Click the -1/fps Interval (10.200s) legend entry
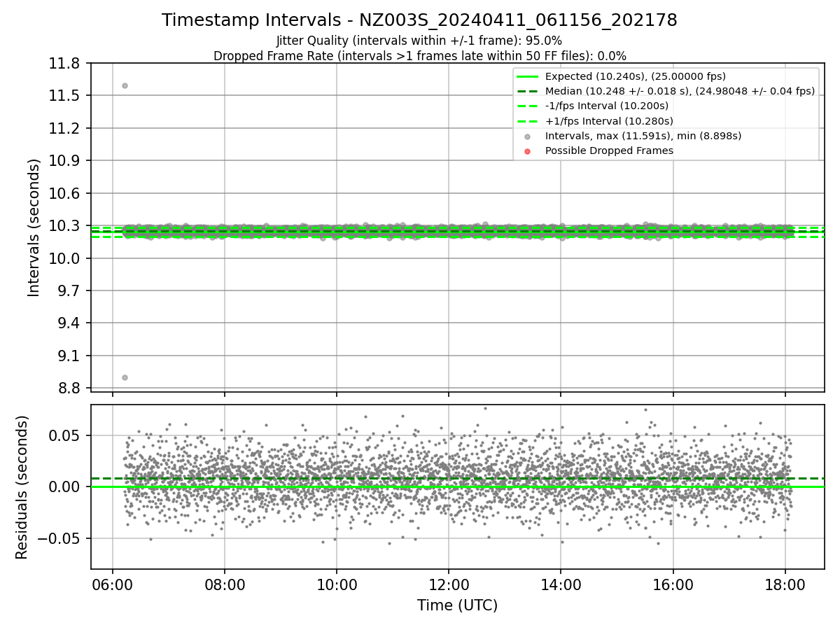Image resolution: width=840 pixels, height=630 pixels. click(x=607, y=106)
